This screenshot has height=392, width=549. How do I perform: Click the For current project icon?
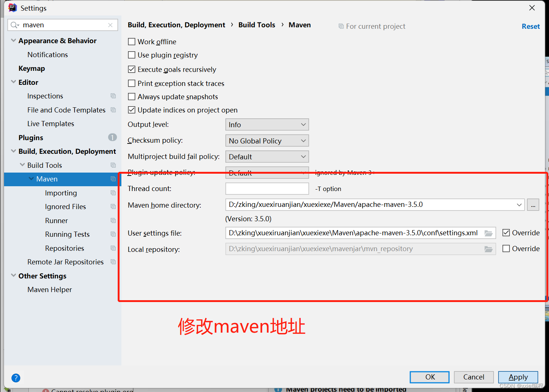tap(341, 26)
